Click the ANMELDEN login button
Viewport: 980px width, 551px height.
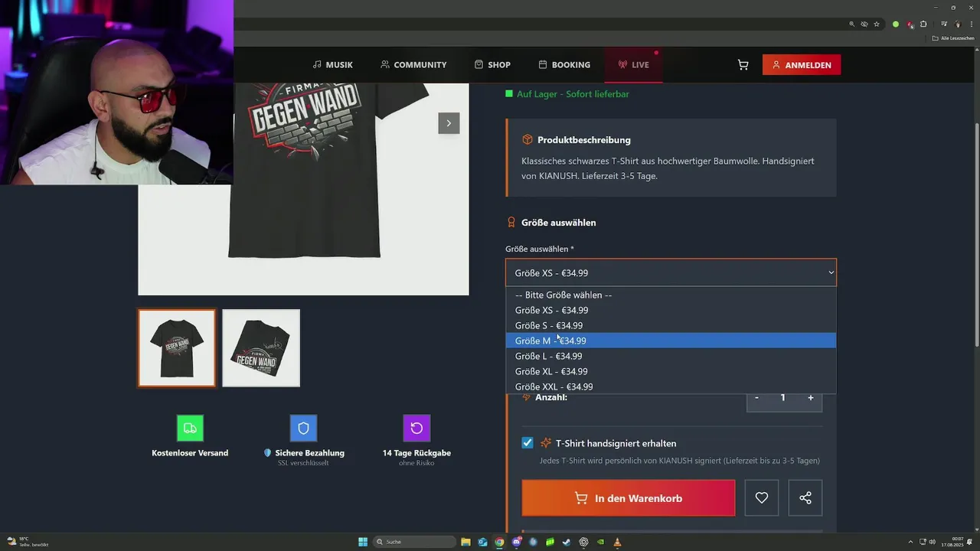coord(802,65)
